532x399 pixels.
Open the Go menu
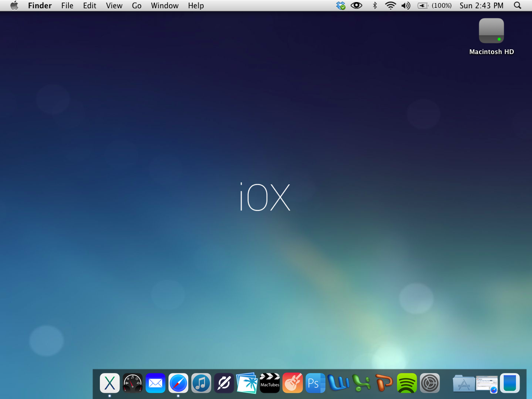pyautogui.click(x=137, y=5)
